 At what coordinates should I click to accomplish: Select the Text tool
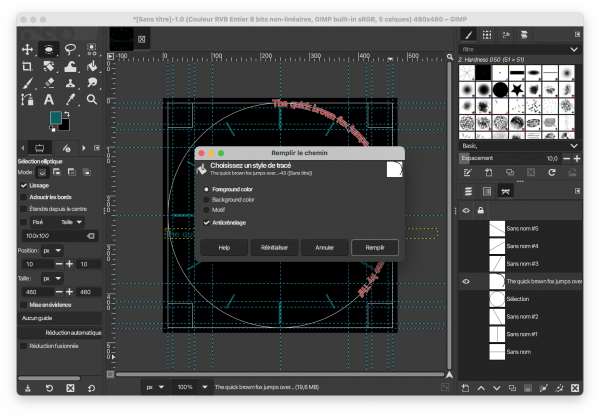(x=49, y=100)
